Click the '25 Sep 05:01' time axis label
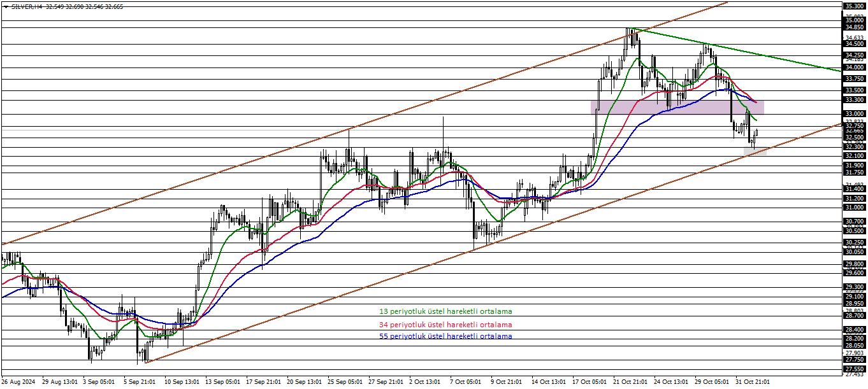Viewport: 868px width, 389px height. [345, 382]
